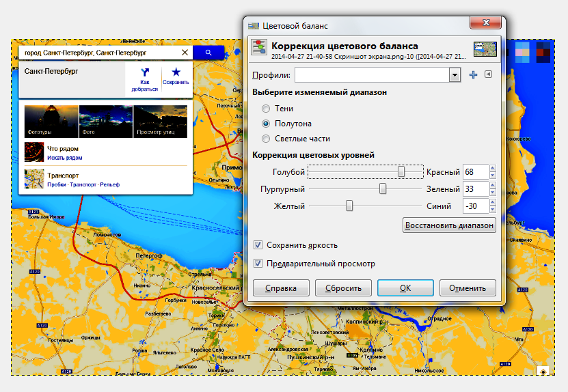Decrease the Синий value with down arrow
The width and height of the screenshot is (568, 392).
[492, 210]
